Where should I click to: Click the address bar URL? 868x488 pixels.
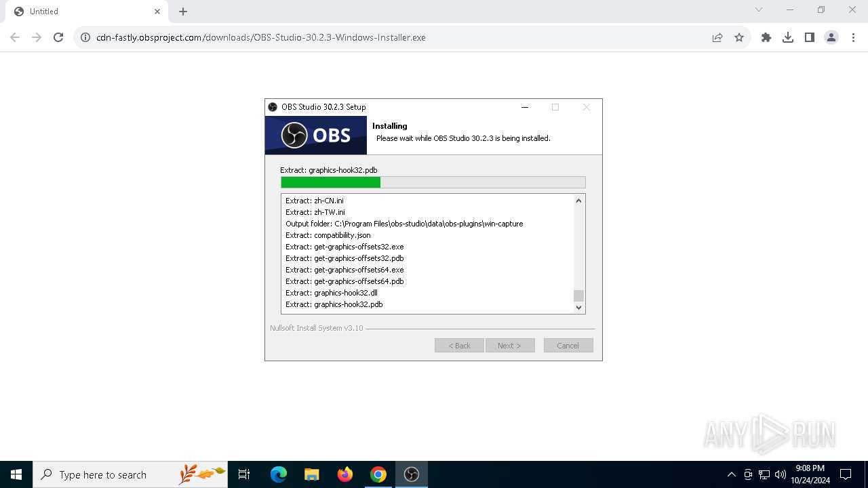coord(261,37)
